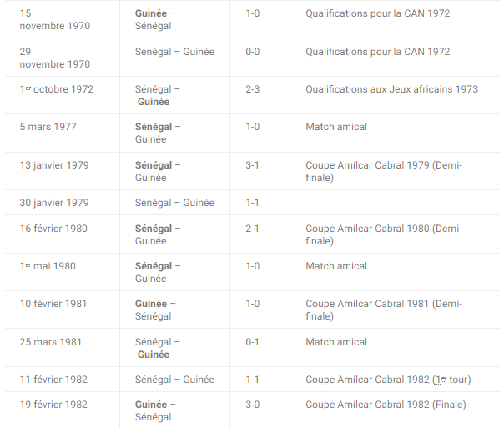Click the 2-1 score cell
Image resolution: width=504 pixels, height=428 pixels.
coord(253,229)
